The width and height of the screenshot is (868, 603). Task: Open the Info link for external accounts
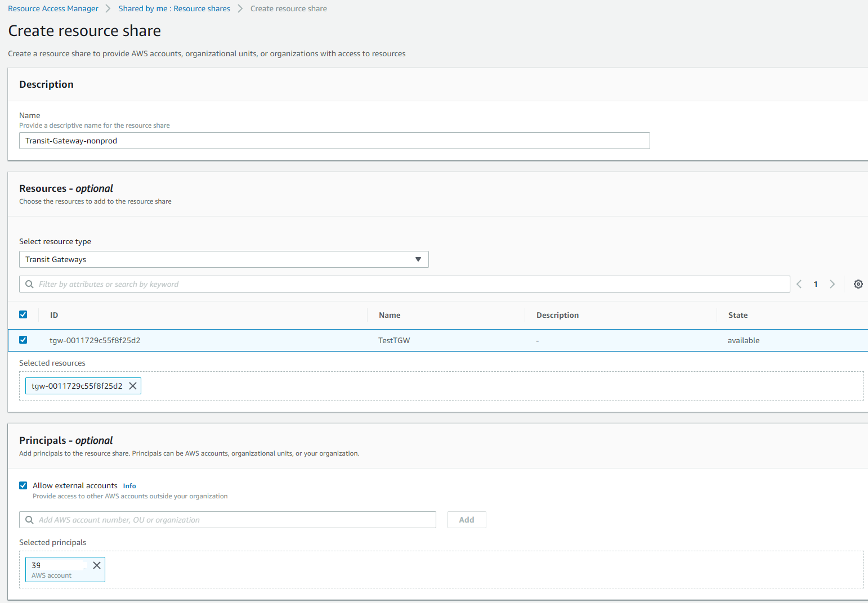(x=129, y=486)
